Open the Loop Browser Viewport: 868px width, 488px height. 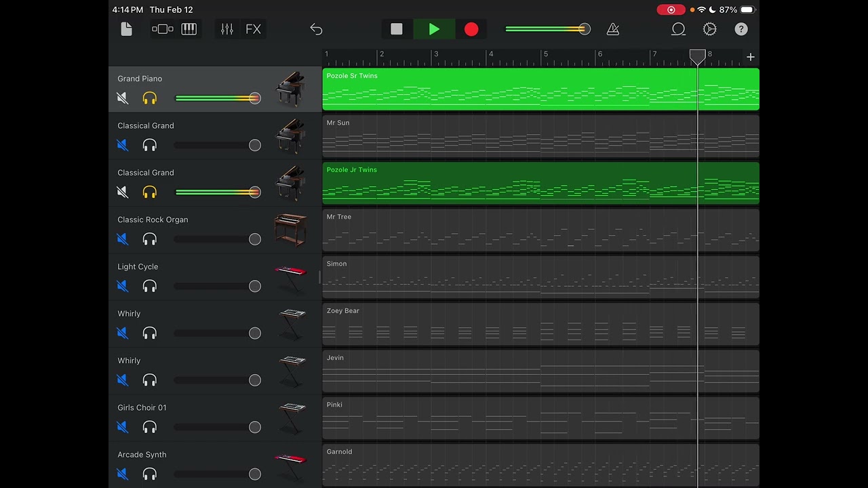(x=678, y=29)
